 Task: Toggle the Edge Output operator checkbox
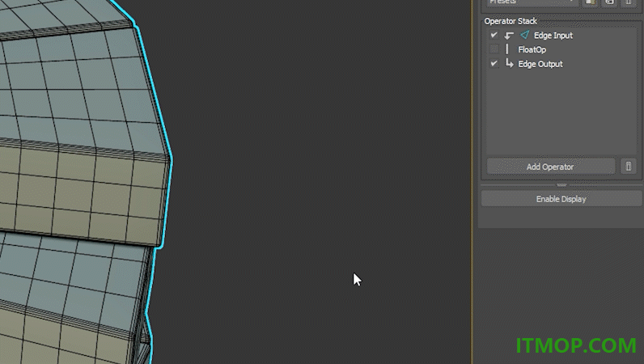pos(494,64)
